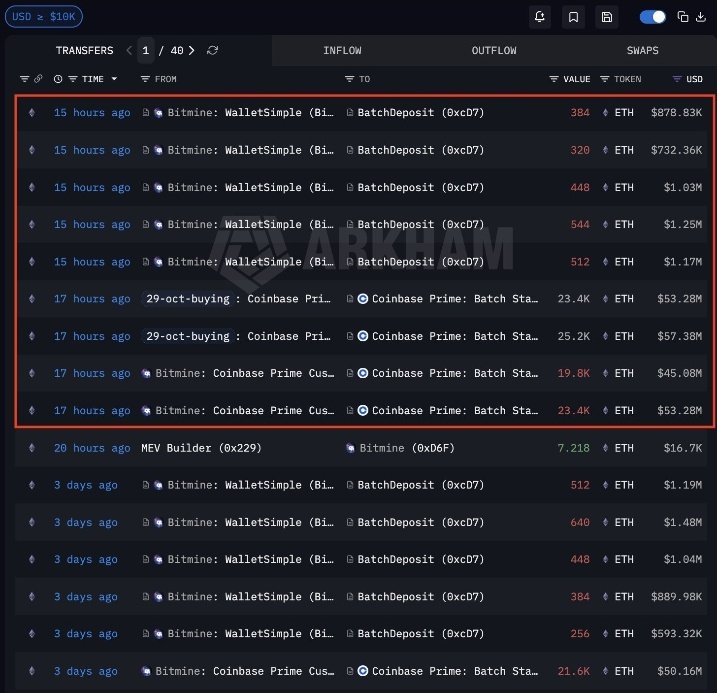
Task: Open the VALUE column filter
Action: click(554, 79)
